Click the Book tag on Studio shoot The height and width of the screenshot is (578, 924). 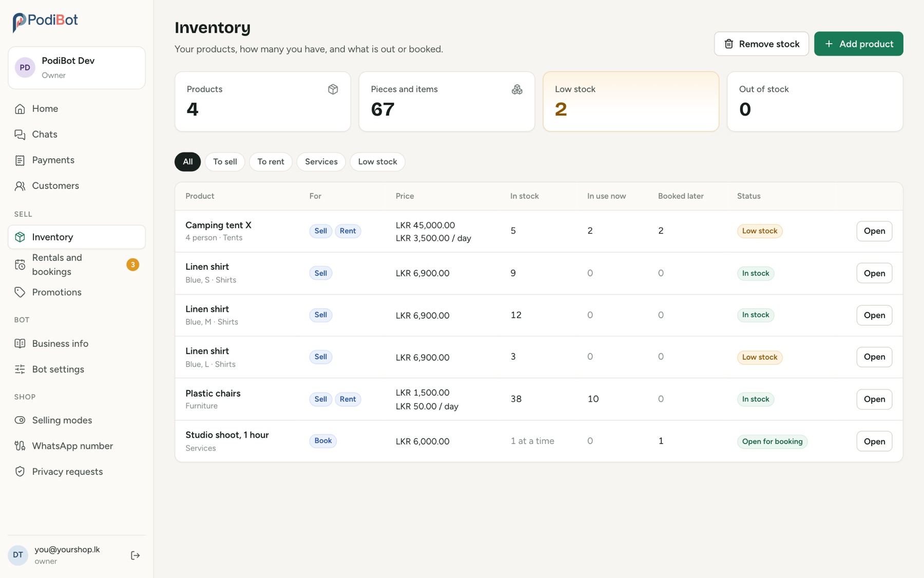click(x=323, y=441)
